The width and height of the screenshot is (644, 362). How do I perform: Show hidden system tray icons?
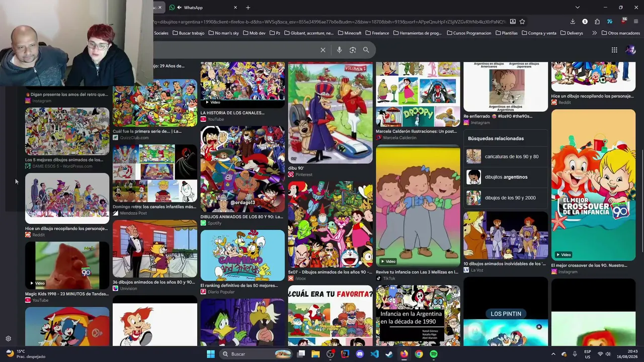553,354
